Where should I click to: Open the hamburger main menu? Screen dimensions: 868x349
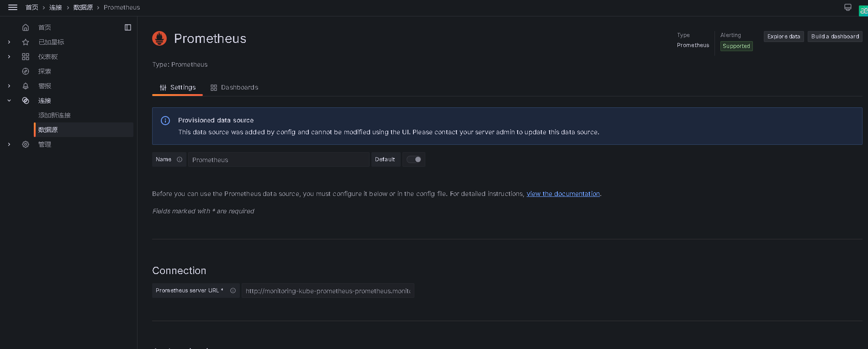click(x=13, y=7)
